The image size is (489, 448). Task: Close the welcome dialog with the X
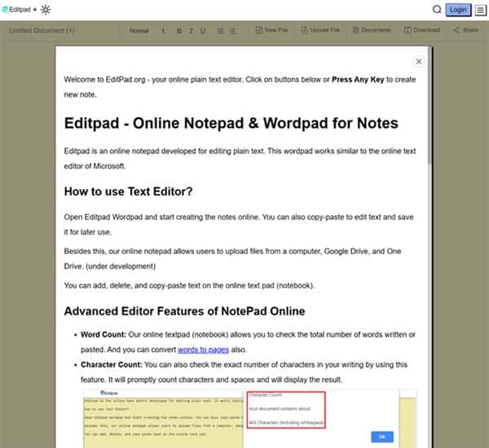419,61
